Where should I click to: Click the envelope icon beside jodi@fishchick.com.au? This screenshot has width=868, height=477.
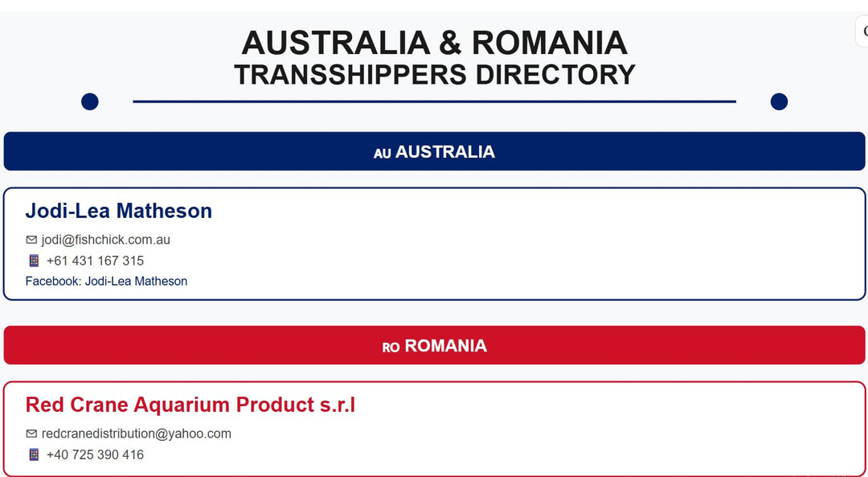click(31, 240)
